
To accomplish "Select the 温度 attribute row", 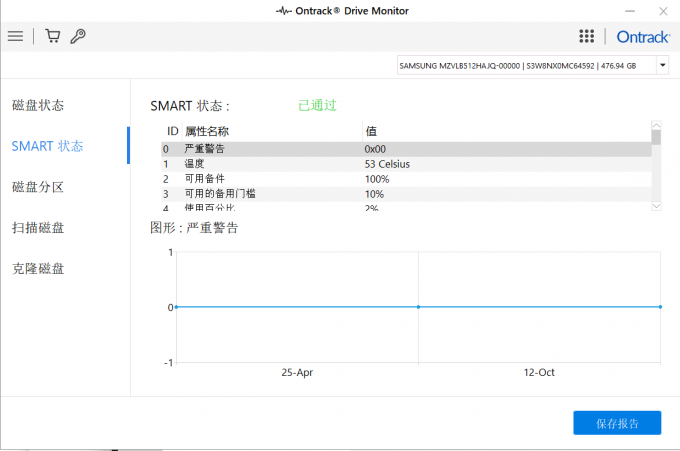I will point(406,164).
